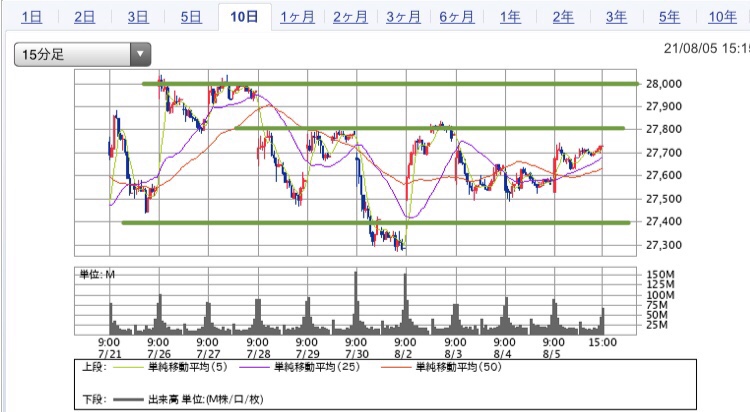This screenshot has width=750, height=412.
Task: Click the 28,000 price axis label
Action: [x=663, y=84]
